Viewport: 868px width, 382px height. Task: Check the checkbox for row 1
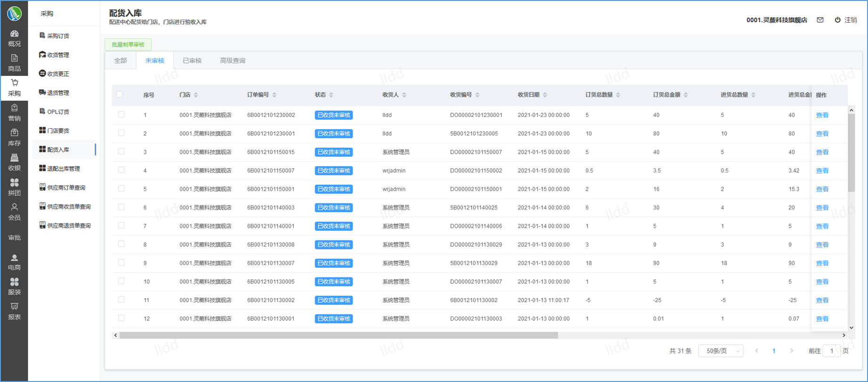pyautogui.click(x=122, y=115)
